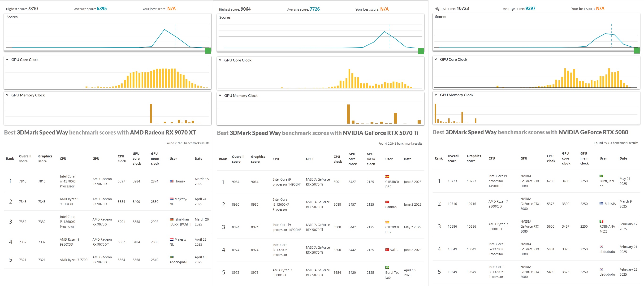Click the NVIDIA GeForce RTX 5080 page heading
The width and height of the screenshot is (644, 286).
(x=530, y=132)
